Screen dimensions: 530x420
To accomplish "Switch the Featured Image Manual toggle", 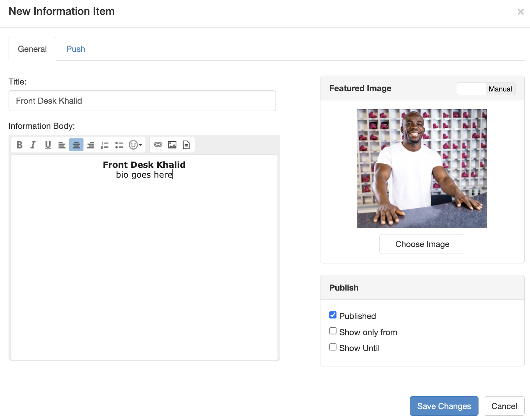I will [x=486, y=89].
